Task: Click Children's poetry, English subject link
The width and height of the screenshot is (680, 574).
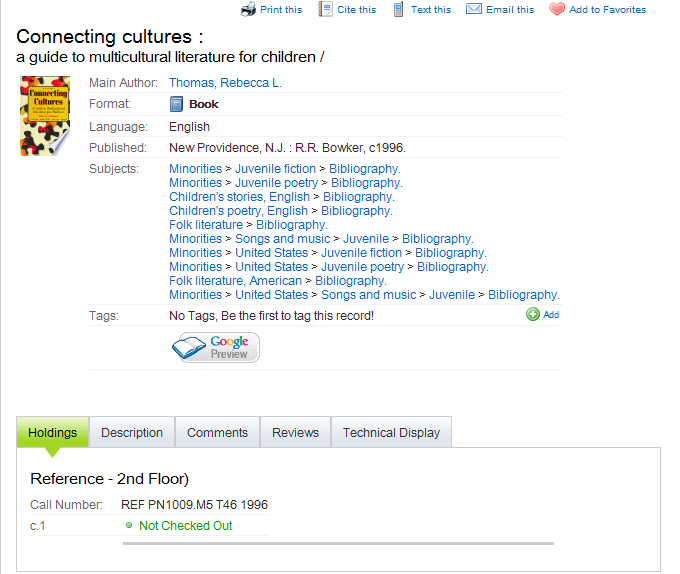Action: point(238,211)
